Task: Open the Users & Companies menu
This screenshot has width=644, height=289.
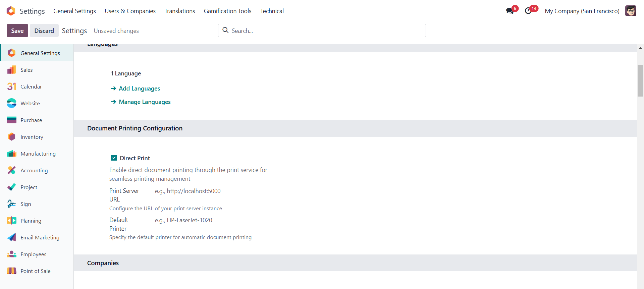Action: (130, 11)
